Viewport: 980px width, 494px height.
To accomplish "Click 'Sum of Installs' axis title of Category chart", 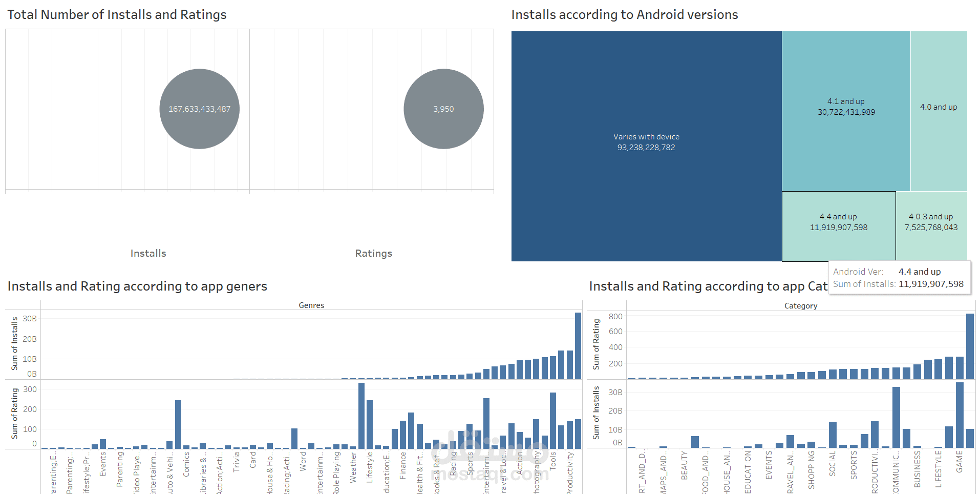I will (596, 413).
